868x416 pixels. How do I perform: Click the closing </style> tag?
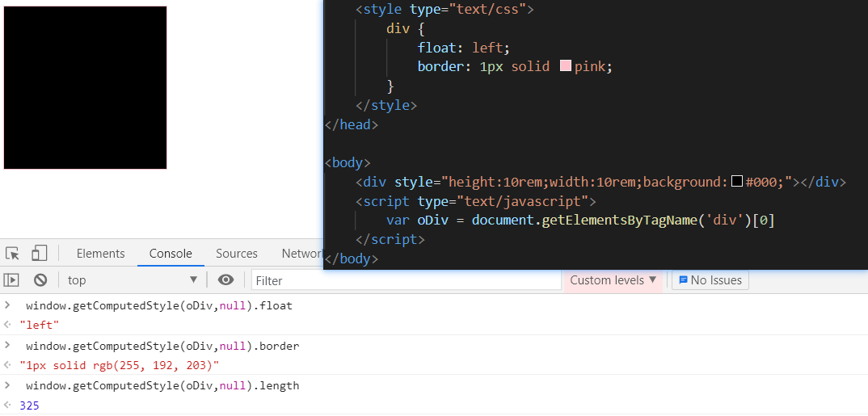[386, 105]
